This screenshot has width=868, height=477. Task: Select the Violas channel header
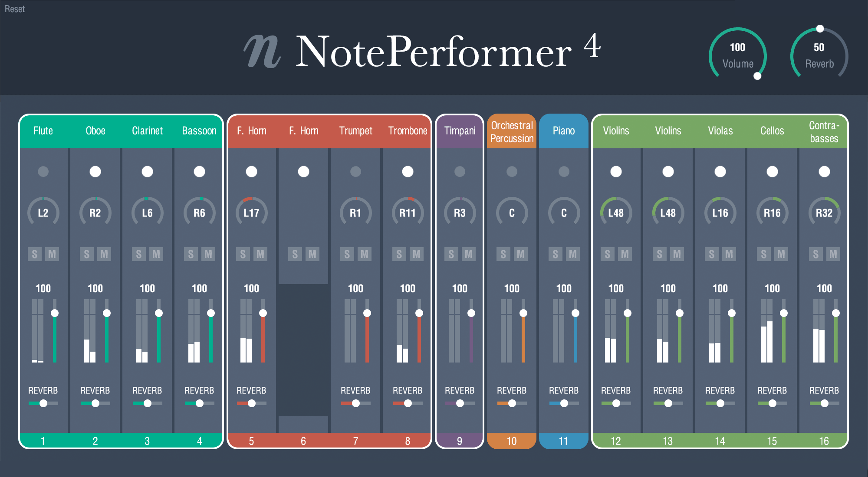tap(720, 131)
